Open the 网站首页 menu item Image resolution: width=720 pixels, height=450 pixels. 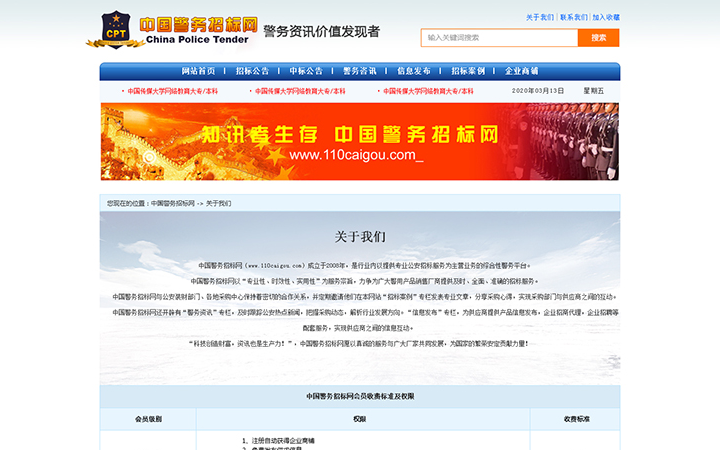(198, 71)
